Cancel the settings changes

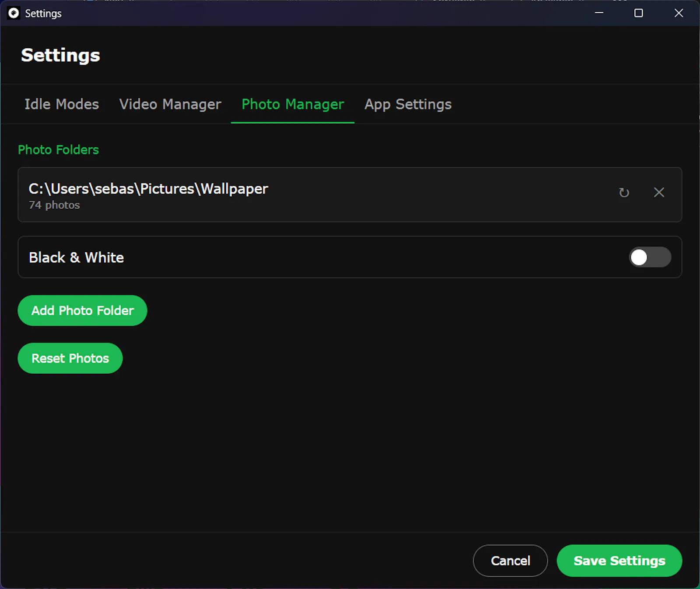coord(510,561)
